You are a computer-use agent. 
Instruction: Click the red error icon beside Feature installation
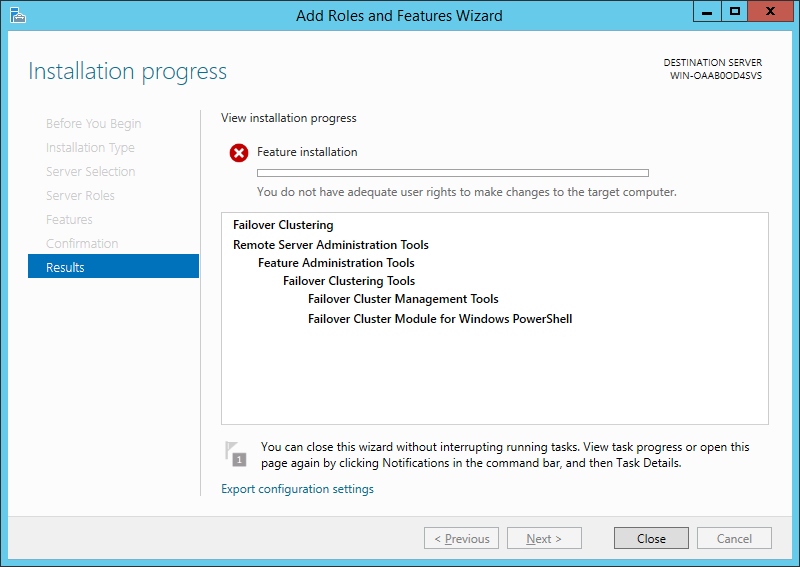click(239, 153)
